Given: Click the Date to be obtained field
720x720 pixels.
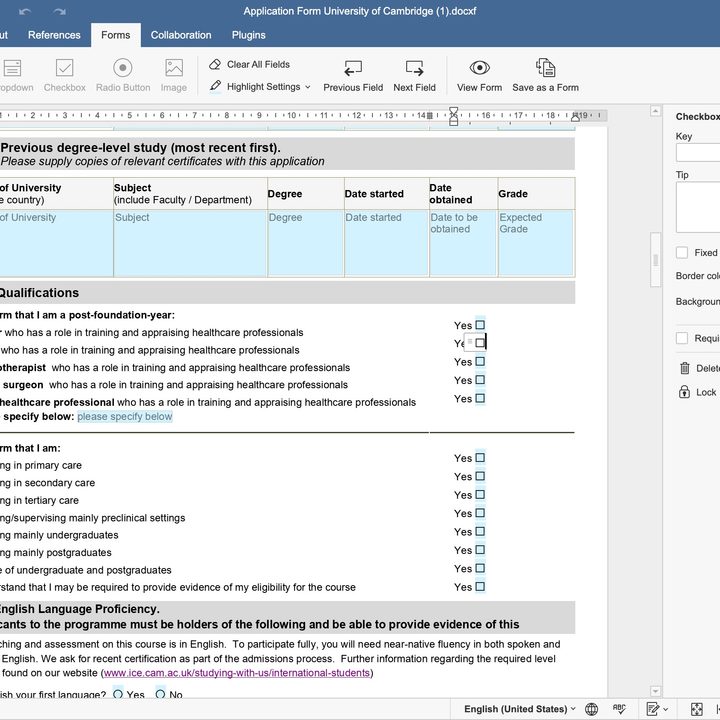Looking at the screenshot, I should point(463,243).
